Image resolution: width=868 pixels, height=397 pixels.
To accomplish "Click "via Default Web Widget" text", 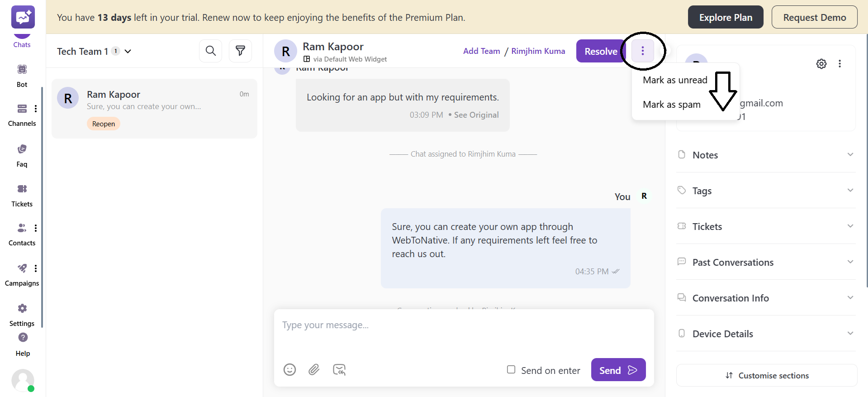I will click(x=350, y=59).
